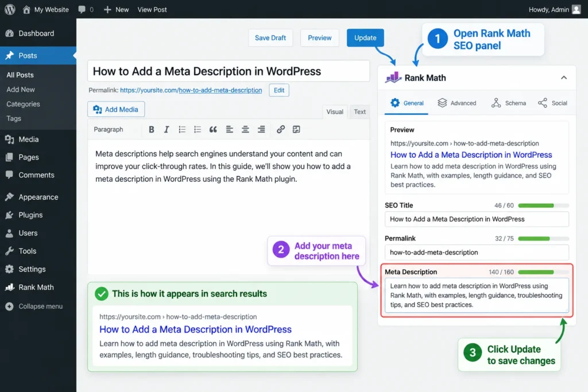Open the Paragraph format dropdown

[x=109, y=129]
